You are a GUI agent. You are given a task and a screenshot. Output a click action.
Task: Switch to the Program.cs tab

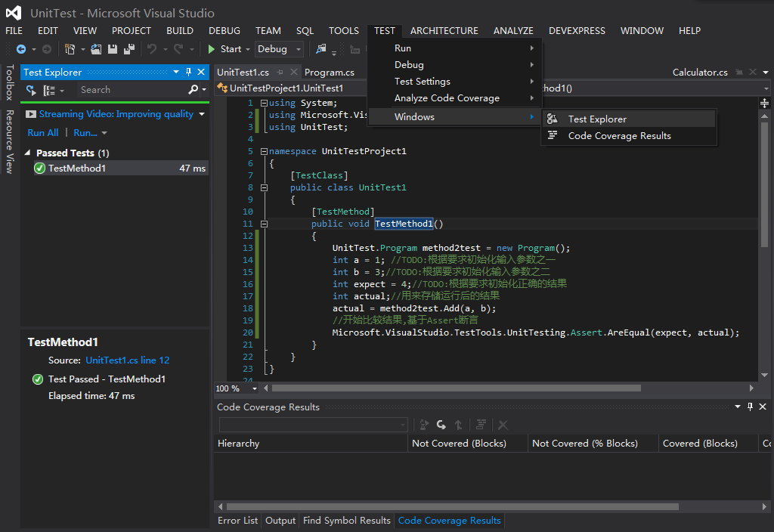coord(330,72)
